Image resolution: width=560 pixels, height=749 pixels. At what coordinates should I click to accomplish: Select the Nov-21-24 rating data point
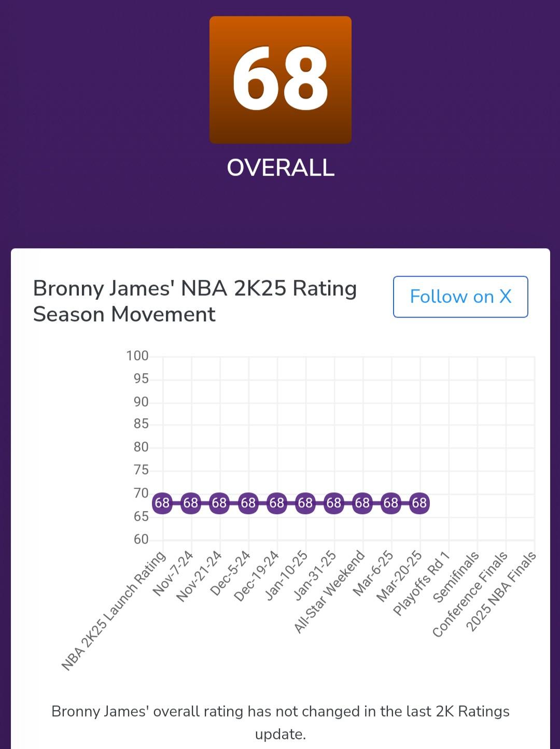(x=219, y=503)
